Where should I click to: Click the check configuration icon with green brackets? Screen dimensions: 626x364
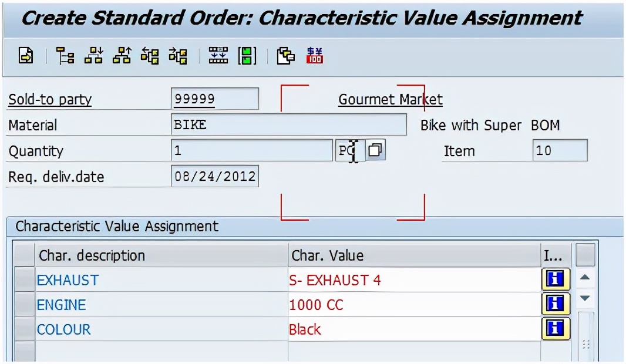pos(247,56)
